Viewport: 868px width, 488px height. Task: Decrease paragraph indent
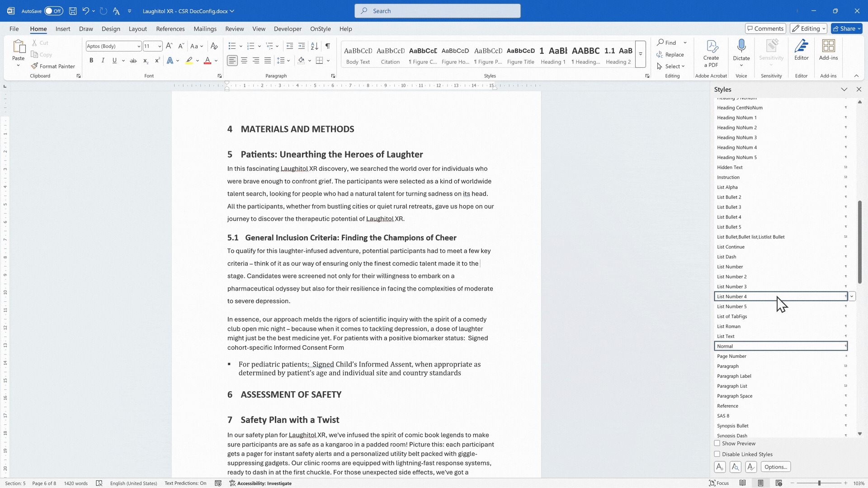[290, 46]
